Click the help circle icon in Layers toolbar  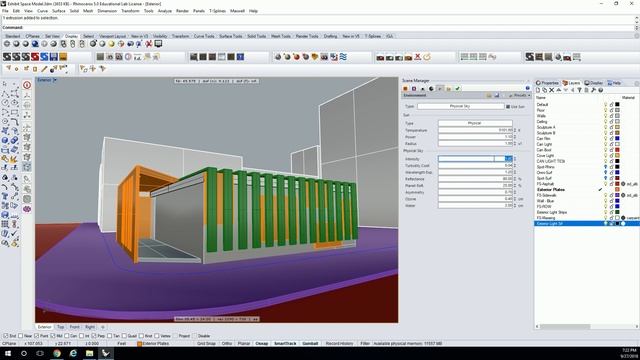pyautogui.click(x=600, y=90)
